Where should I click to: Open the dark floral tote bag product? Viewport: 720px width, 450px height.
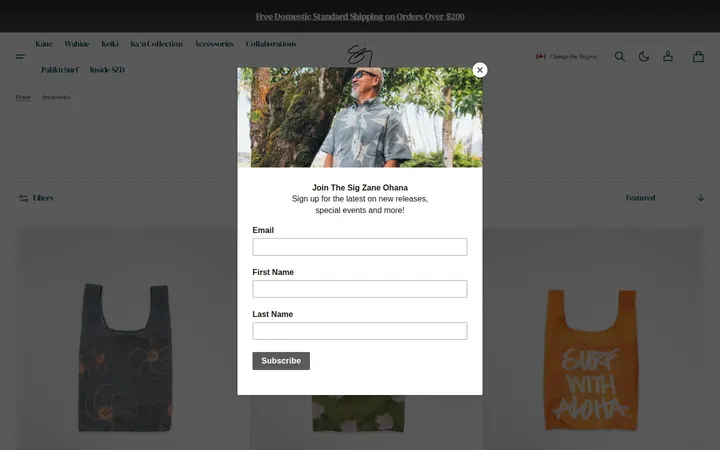[x=126, y=357]
